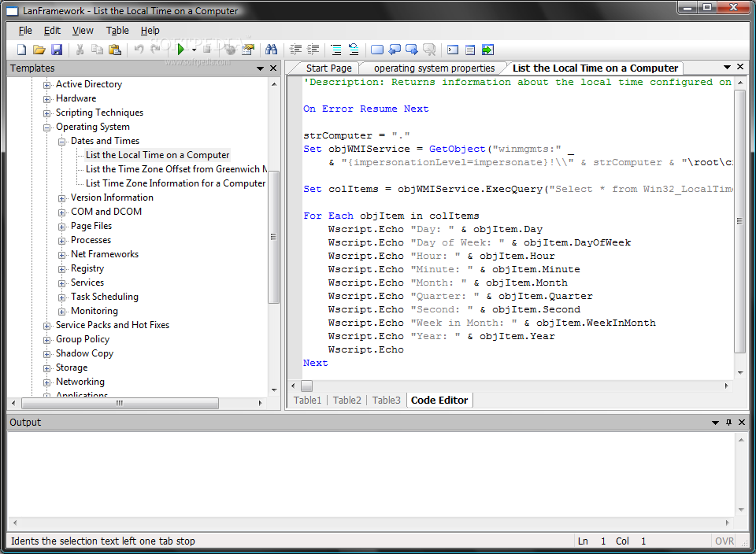Open the Edit menu

pyautogui.click(x=52, y=31)
